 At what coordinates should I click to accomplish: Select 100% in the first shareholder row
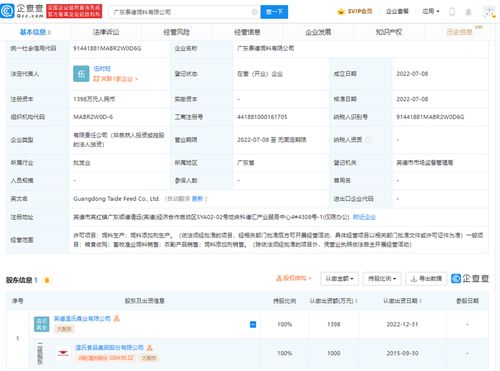point(285,324)
